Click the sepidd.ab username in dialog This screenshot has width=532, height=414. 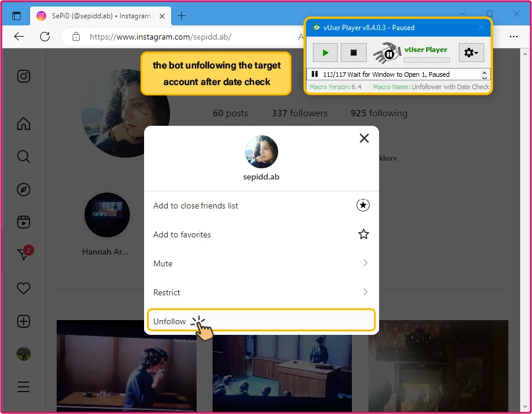coord(261,177)
